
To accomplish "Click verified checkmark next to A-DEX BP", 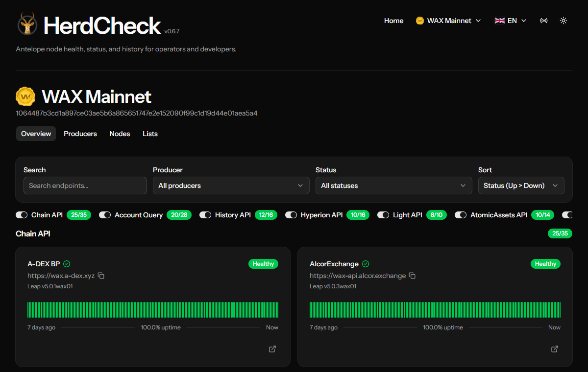I will coord(67,264).
